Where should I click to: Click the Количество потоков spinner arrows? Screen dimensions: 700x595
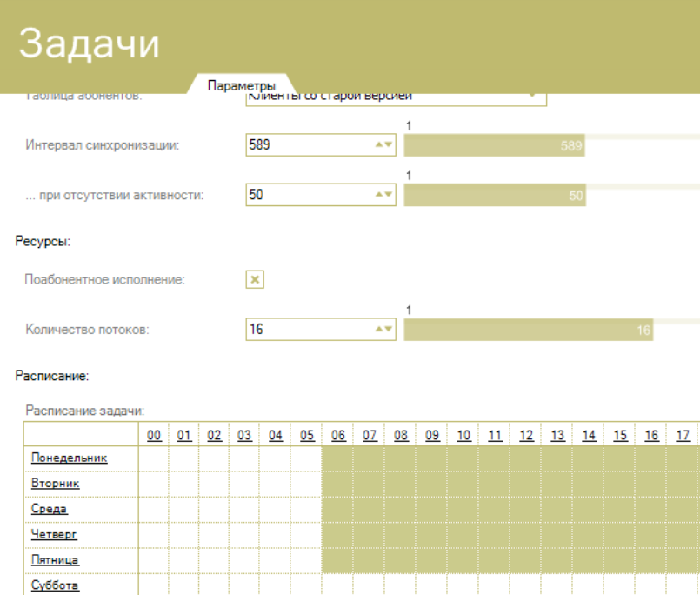point(383,330)
